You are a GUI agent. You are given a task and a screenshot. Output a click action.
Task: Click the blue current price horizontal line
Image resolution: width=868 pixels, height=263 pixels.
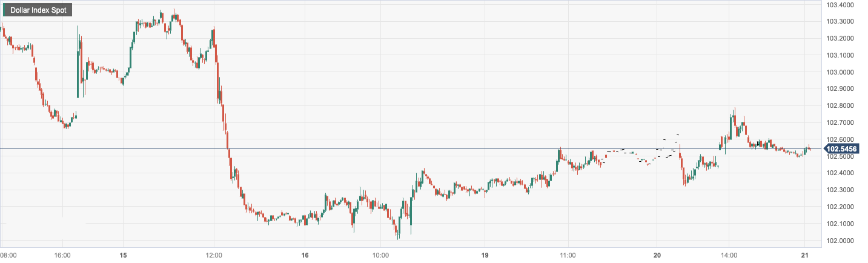(424, 148)
